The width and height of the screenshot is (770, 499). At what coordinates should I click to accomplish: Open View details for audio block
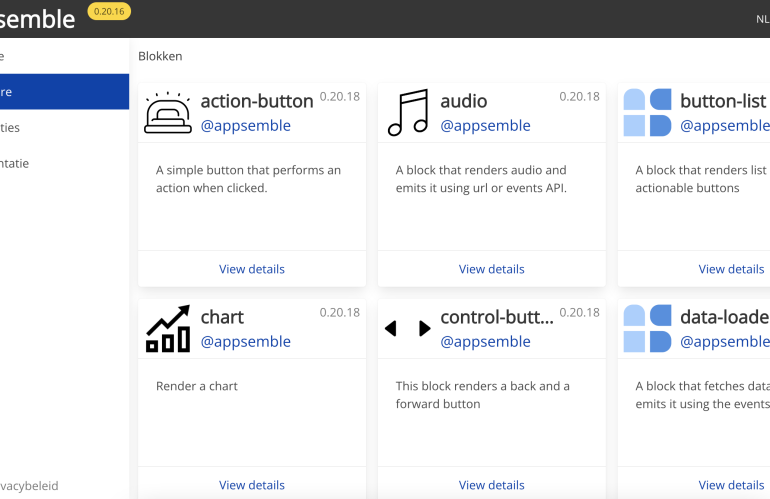tap(492, 269)
